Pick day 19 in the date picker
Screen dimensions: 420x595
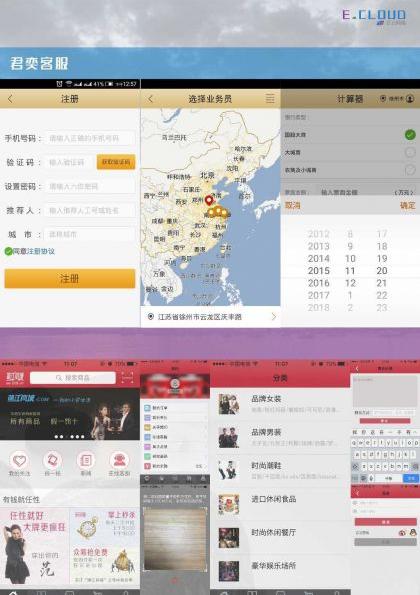tap(382, 258)
